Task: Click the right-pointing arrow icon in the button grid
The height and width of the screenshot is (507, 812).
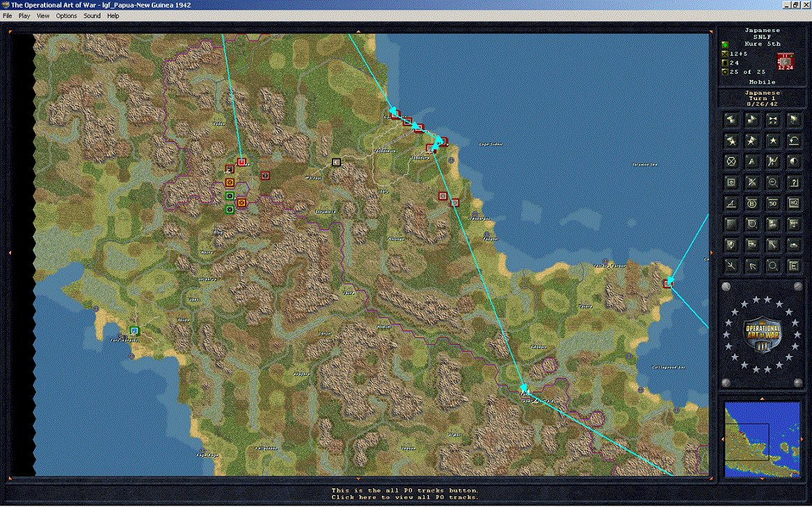Action: [x=752, y=120]
